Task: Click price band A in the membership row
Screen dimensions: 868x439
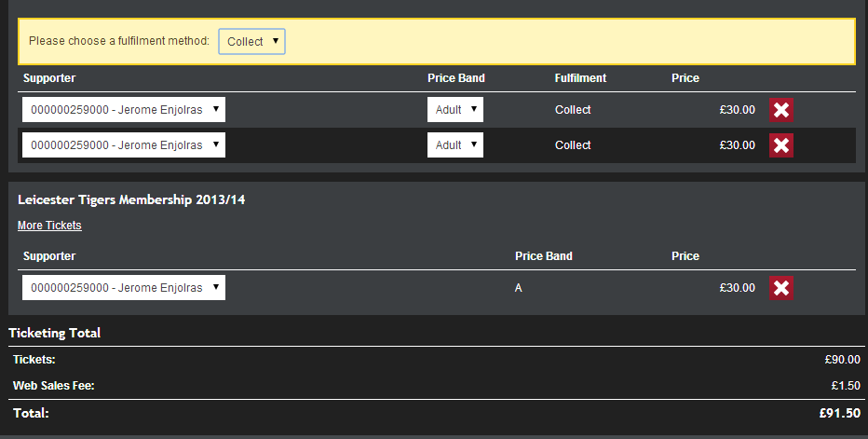Action: (519, 288)
